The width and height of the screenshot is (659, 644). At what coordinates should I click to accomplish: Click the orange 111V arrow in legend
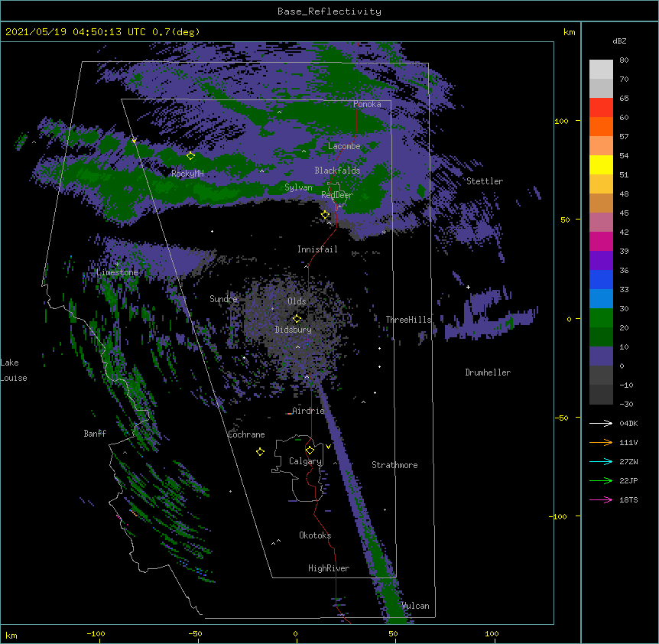pyautogui.click(x=601, y=442)
